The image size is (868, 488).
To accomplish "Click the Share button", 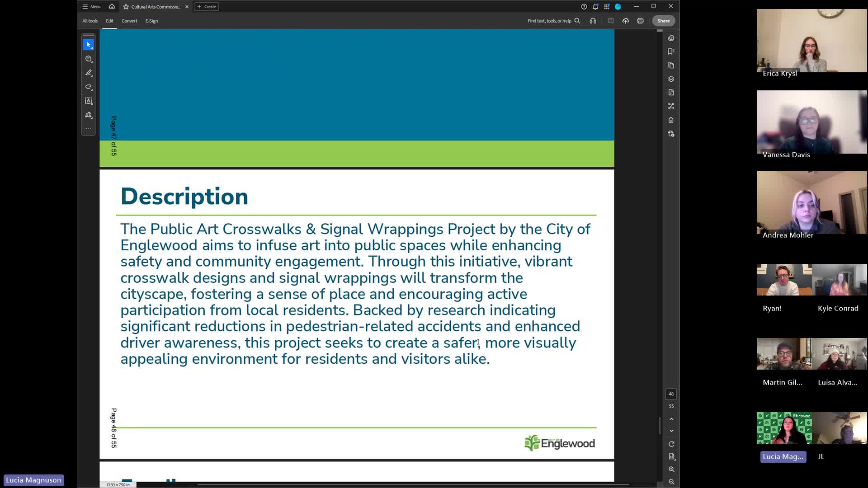I will click(663, 21).
